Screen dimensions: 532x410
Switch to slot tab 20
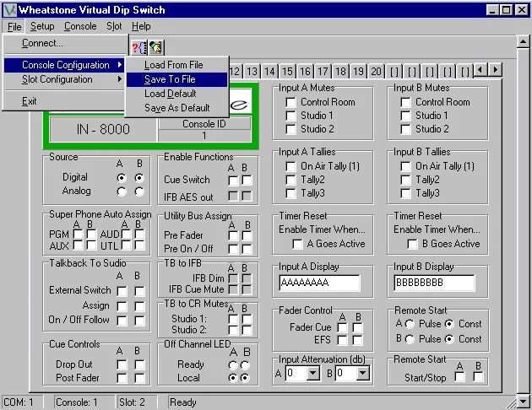coord(376,72)
